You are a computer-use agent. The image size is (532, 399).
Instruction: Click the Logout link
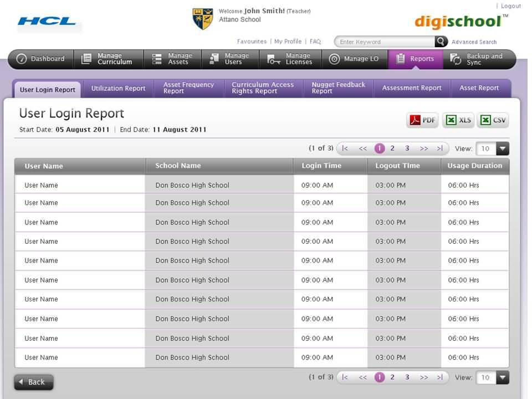point(510,6)
